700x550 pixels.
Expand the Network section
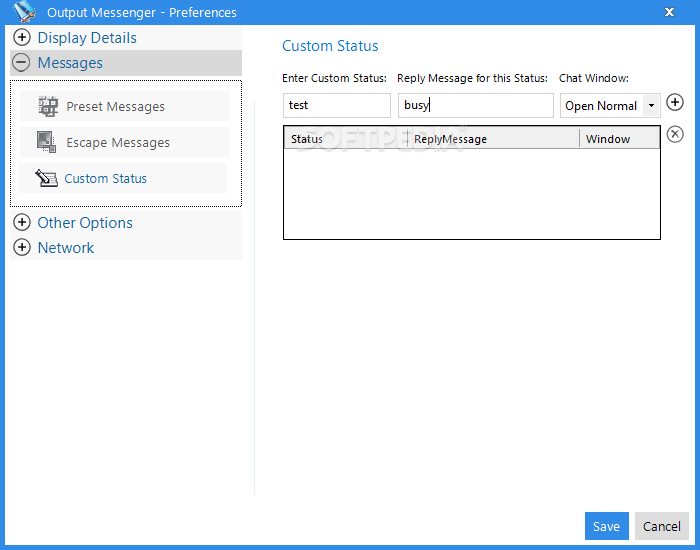click(x=22, y=248)
